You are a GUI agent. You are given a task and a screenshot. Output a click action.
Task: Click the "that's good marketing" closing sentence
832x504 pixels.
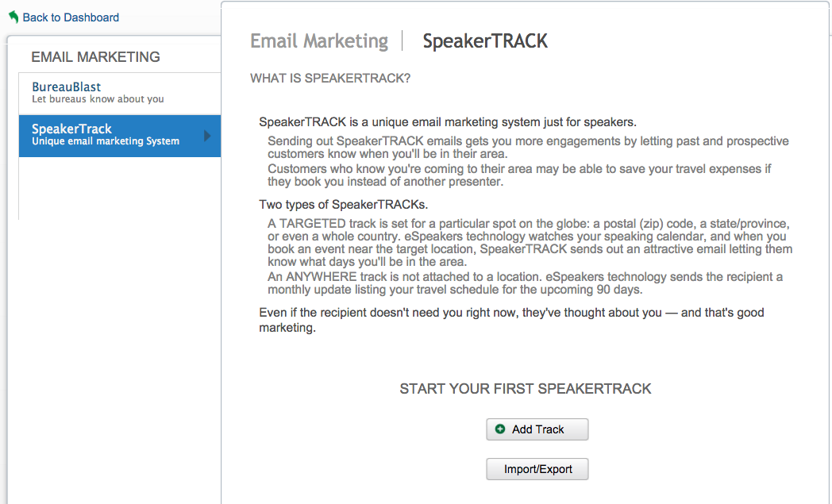pos(511,320)
